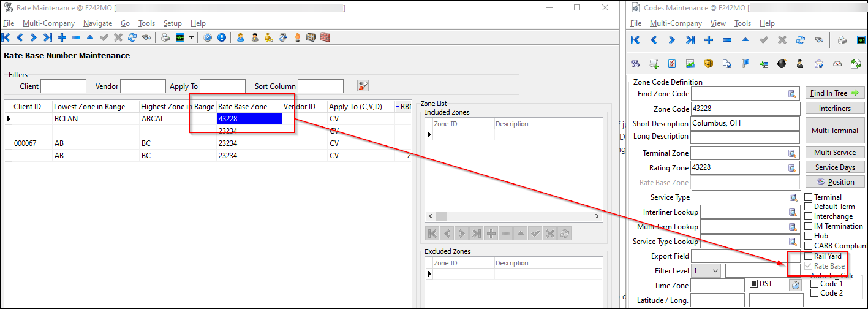Open the Multi-Company menu in Codes Maintenance

click(676, 23)
